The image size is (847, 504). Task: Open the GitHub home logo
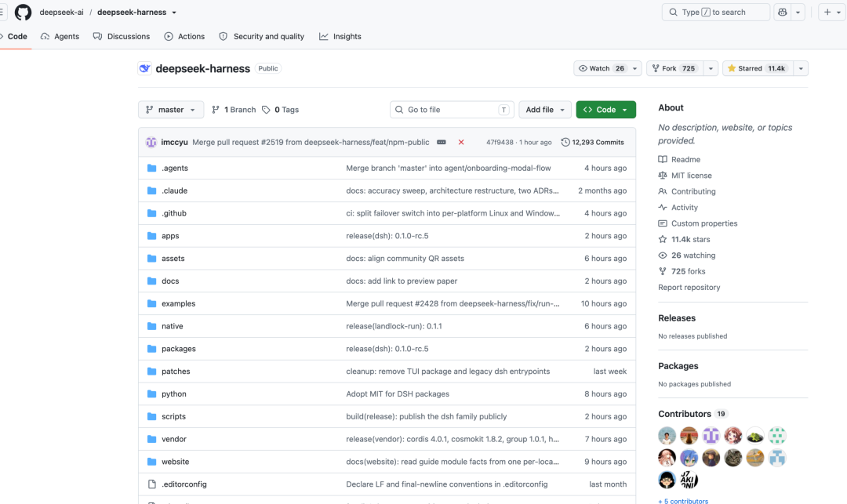[23, 12]
